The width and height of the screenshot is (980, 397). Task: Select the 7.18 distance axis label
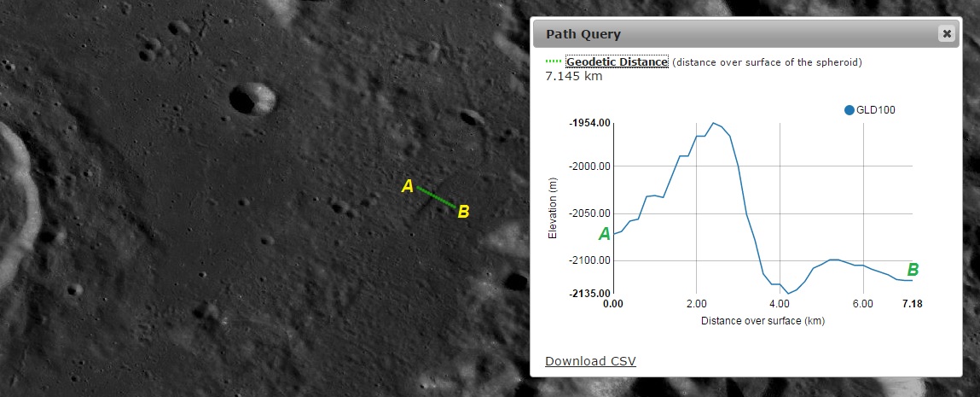tap(913, 304)
